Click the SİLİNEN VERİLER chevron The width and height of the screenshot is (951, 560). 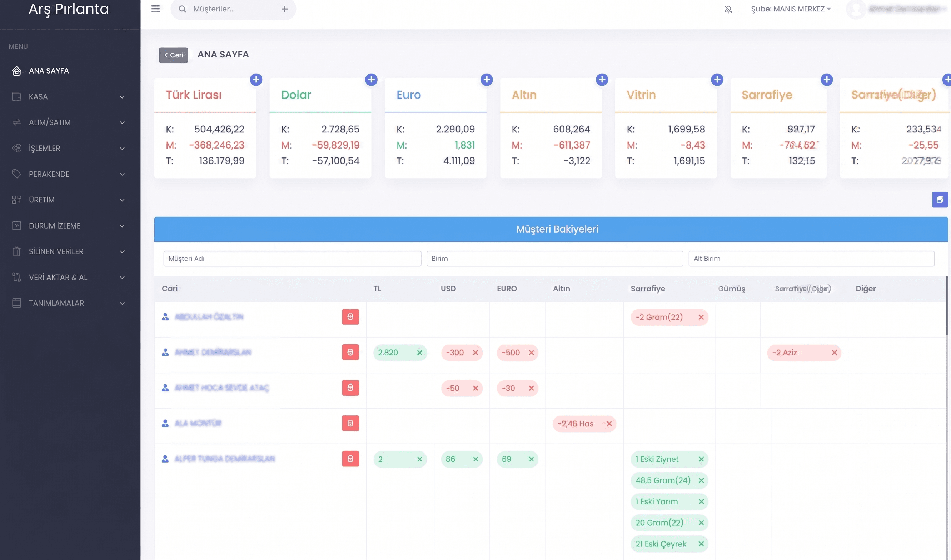point(122,252)
